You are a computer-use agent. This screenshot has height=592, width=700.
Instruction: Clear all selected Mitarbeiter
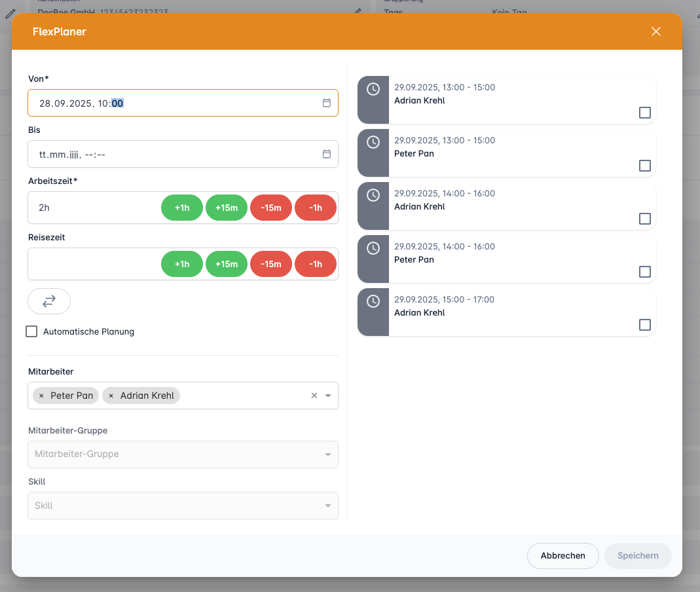coord(314,396)
